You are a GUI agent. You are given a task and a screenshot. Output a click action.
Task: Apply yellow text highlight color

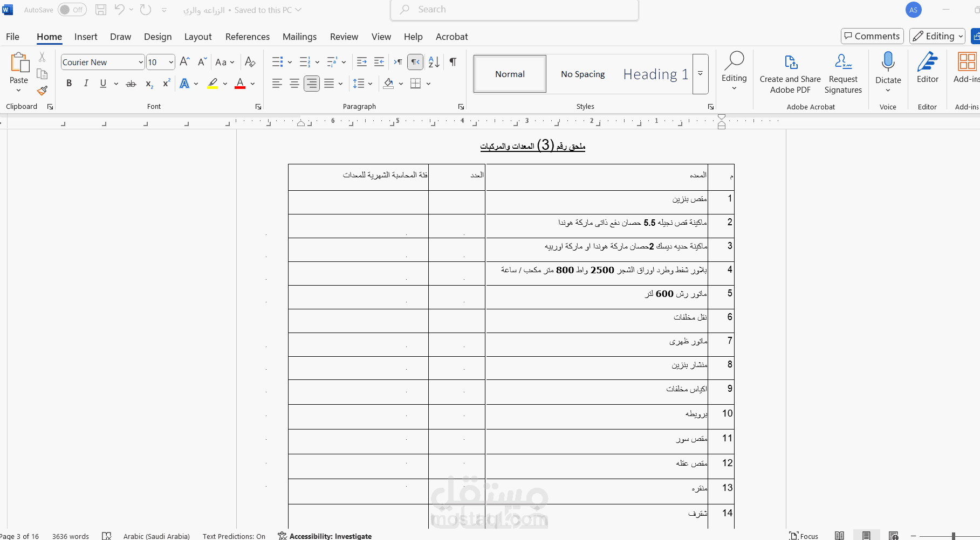tap(213, 84)
